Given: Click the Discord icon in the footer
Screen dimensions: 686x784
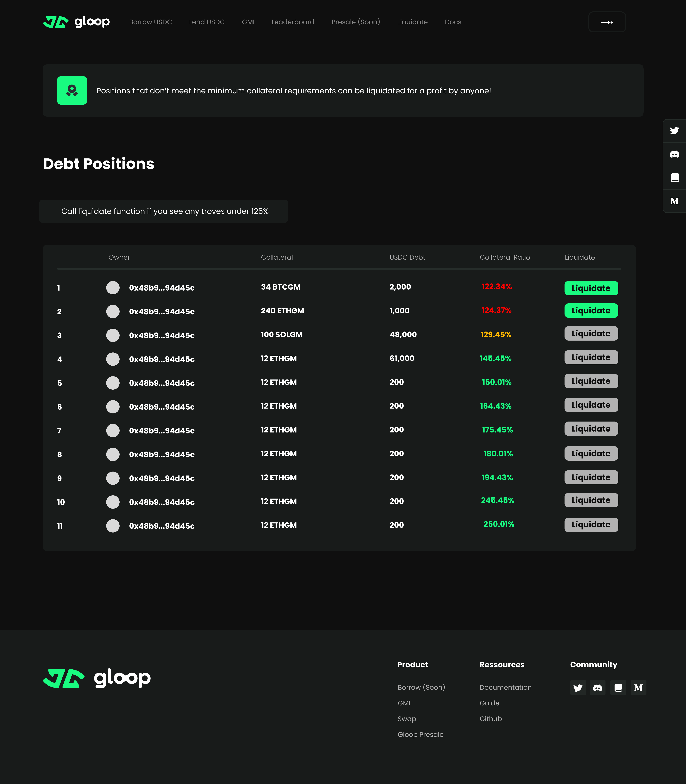Looking at the screenshot, I should point(598,687).
